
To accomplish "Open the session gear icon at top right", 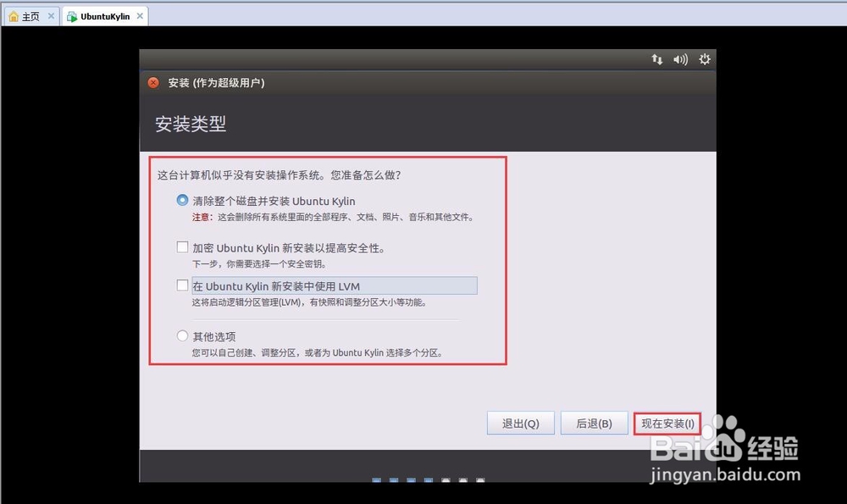I will tap(705, 59).
